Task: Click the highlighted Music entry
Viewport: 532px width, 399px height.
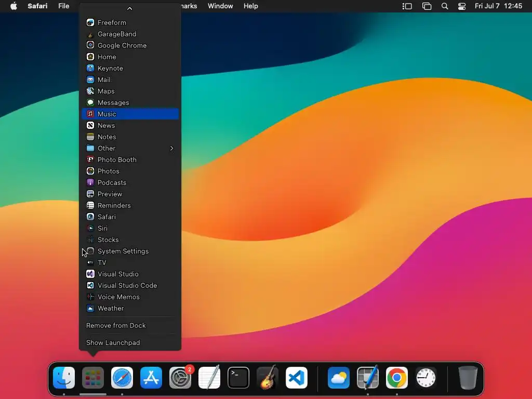Action: (x=130, y=114)
